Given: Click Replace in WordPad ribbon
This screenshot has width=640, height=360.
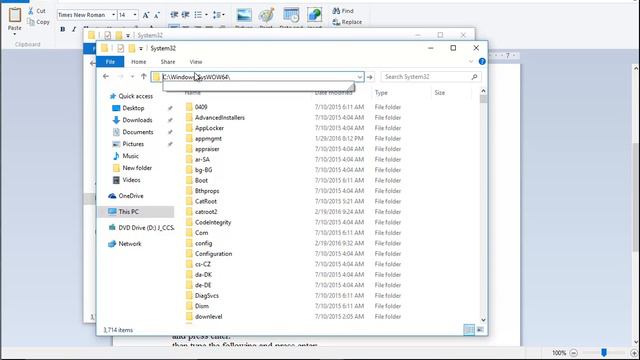Looking at the screenshot, I should click(347, 22).
